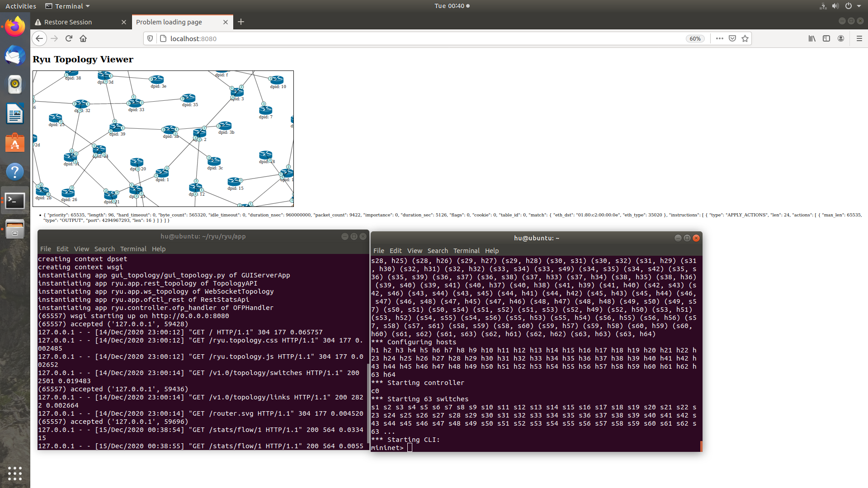Go to Firefox home page icon
Screen dimensions: 868x488
pos(83,38)
